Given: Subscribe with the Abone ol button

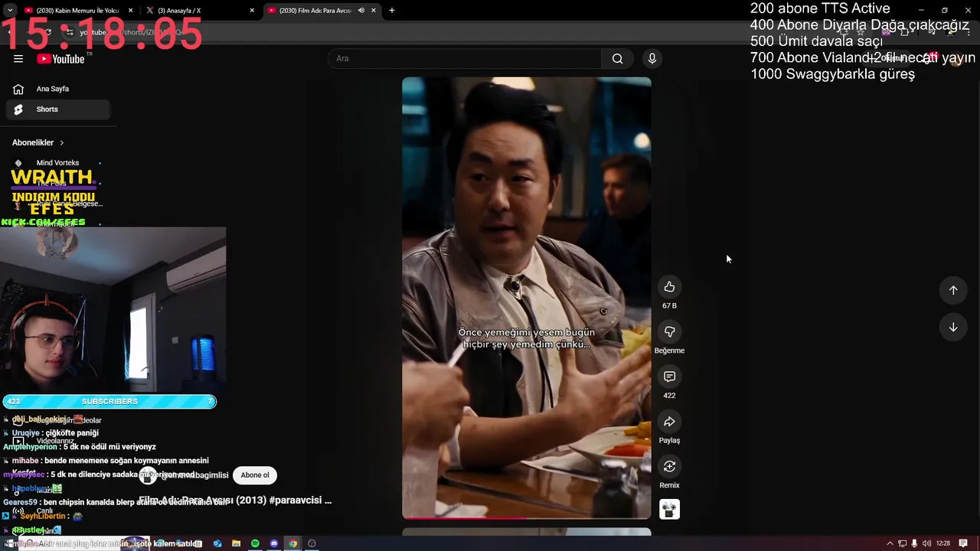Looking at the screenshot, I should (255, 475).
